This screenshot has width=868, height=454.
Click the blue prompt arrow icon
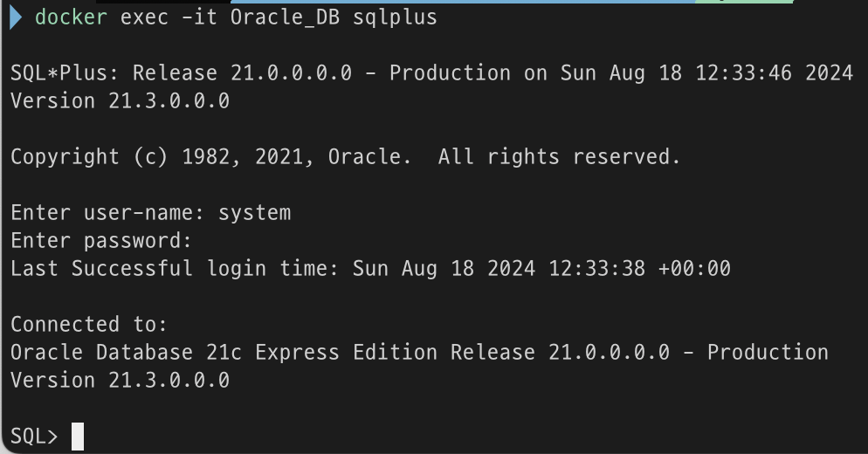click(17, 18)
